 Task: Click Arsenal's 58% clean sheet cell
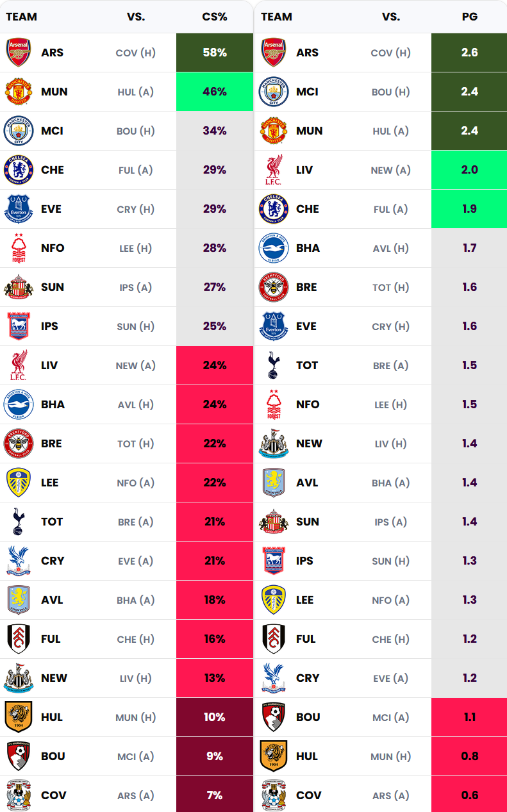coord(215,53)
